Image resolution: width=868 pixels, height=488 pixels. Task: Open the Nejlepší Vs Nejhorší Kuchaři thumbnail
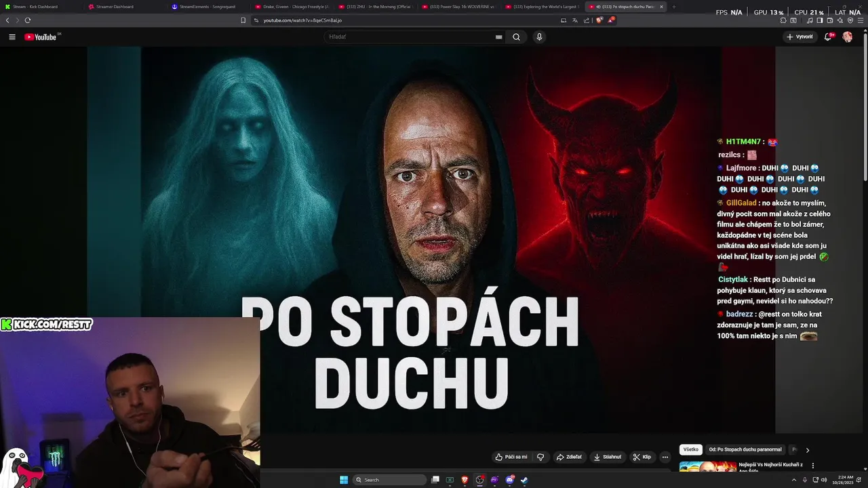(x=708, y=466)
